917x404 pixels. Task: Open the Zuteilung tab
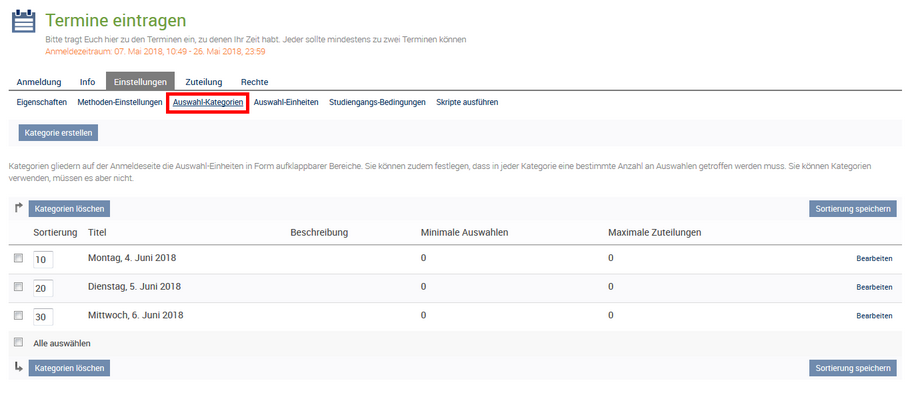[204, 82]
